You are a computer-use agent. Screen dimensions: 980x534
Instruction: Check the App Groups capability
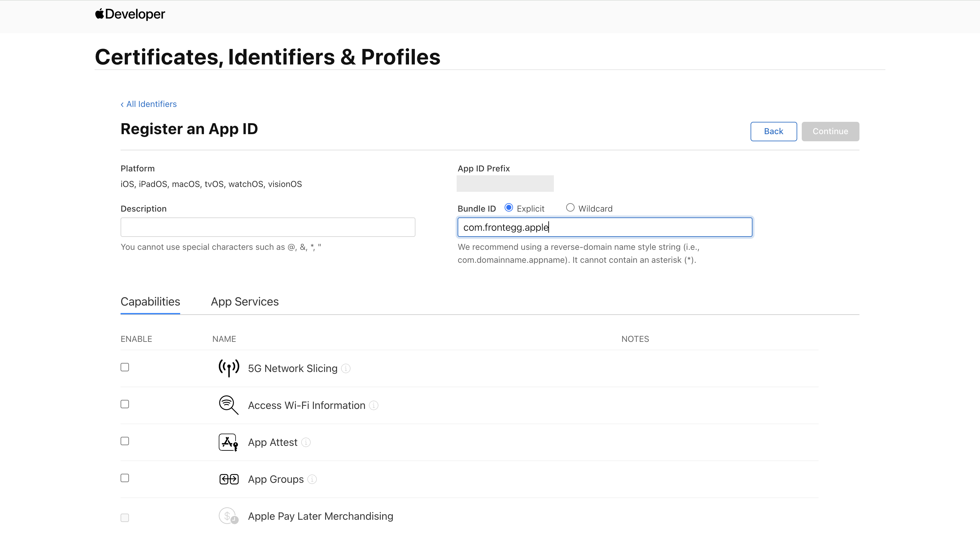[125, 478]
